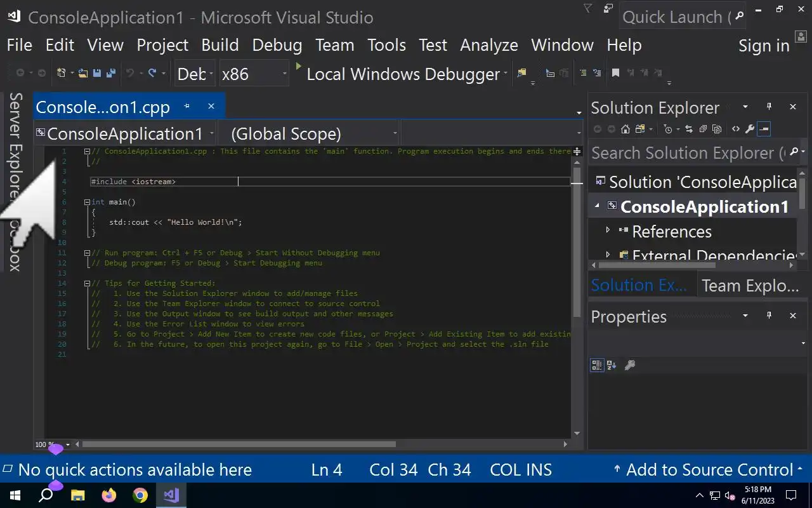Screen dimensions: 812x508
Task: Click the Send Feedback icon in title bar
Action: 609,9
